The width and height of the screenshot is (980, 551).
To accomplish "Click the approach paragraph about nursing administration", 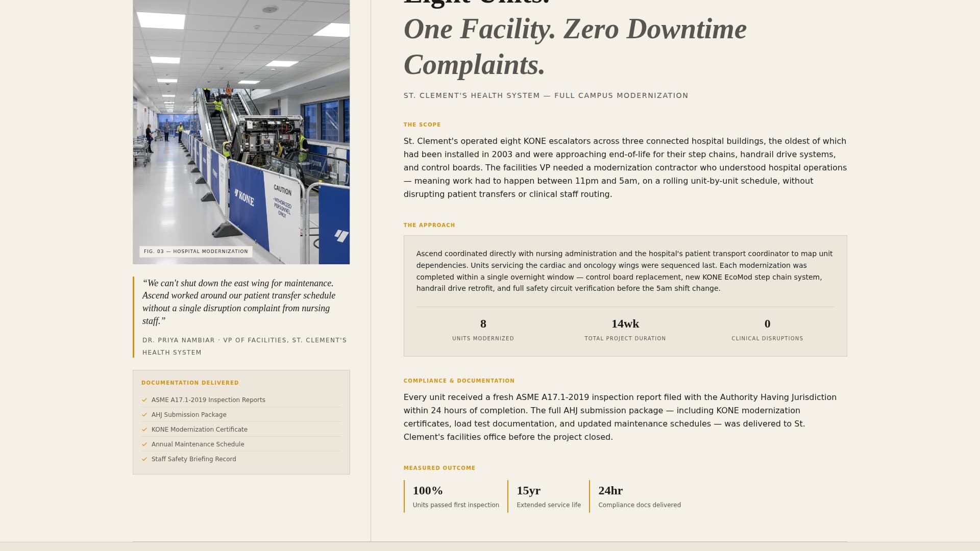I will 624,271.
